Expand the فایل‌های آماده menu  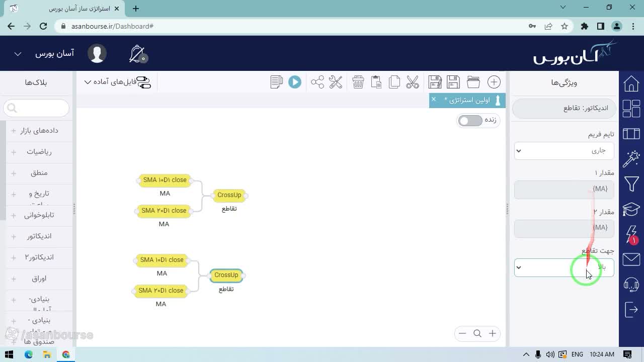(116, 82)
